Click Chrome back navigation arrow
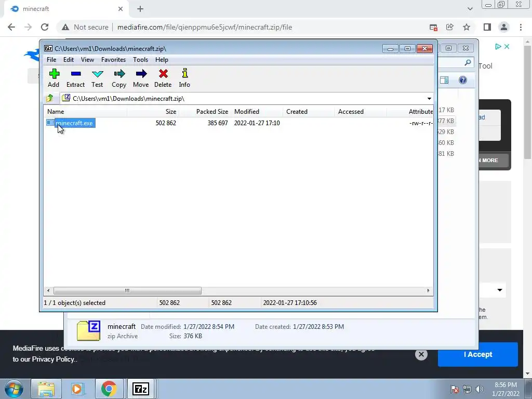The width and height of the screenshot is (532, 399). click(x=11, y=27)
